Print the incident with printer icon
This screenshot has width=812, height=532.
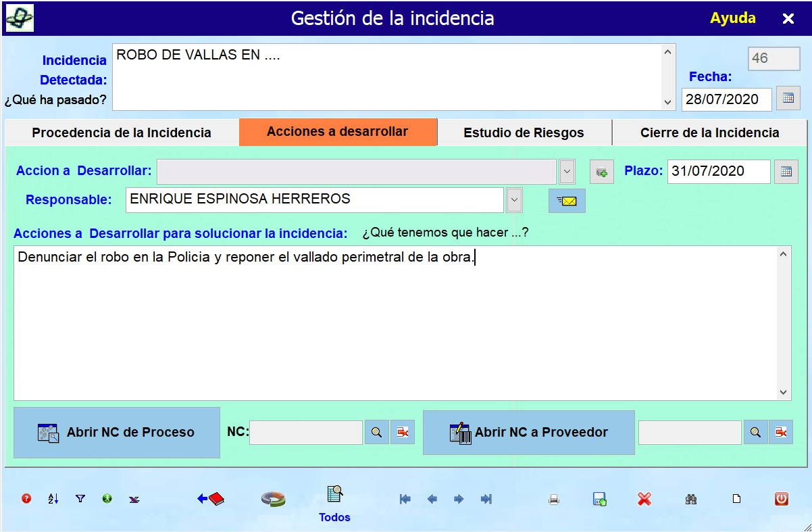(x=554, y=500)
